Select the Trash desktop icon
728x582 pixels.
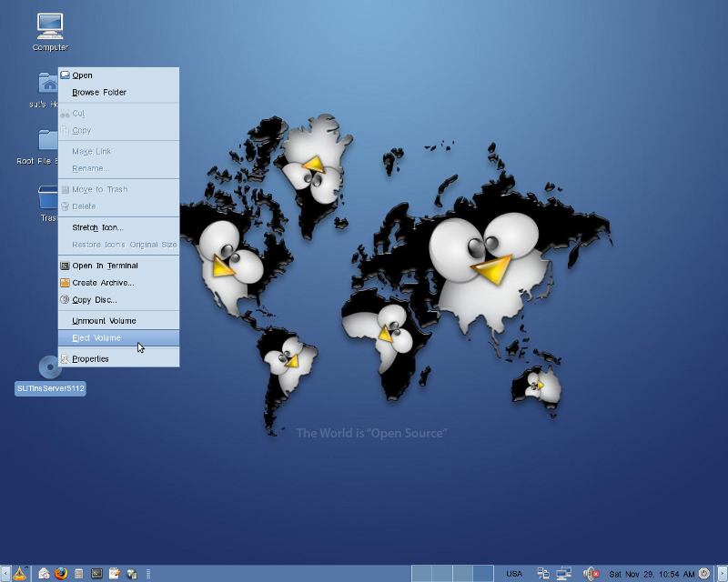click(x=48, y=197)
